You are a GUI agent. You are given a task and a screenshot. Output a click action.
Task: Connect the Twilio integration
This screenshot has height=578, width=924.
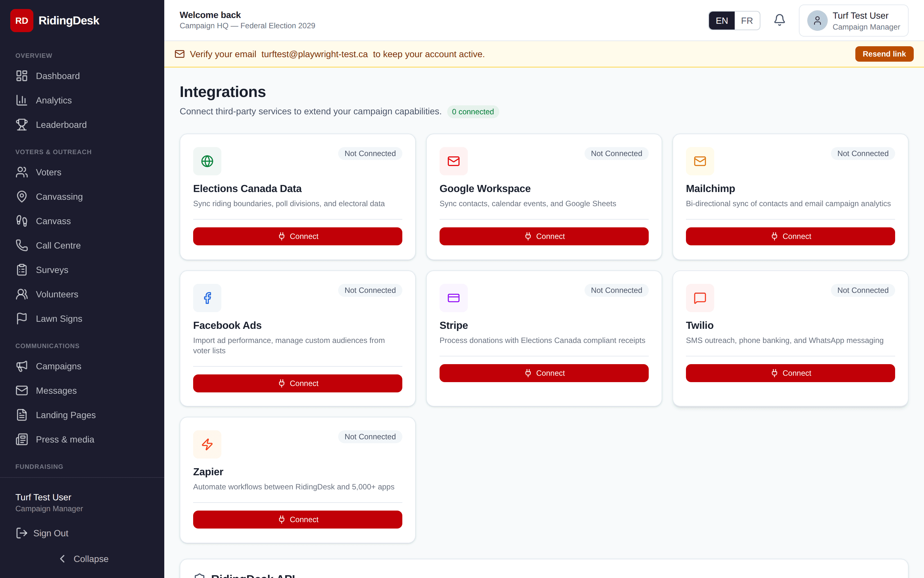click(x=790, y=373)
